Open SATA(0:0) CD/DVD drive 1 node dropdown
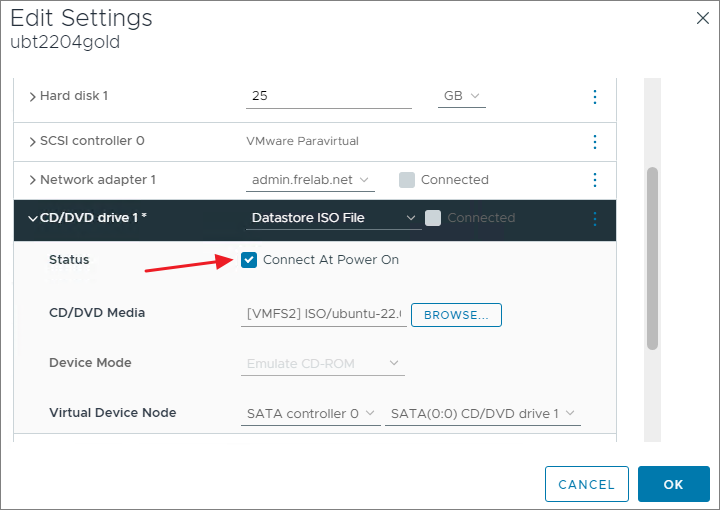 click(x=482, y=413)
